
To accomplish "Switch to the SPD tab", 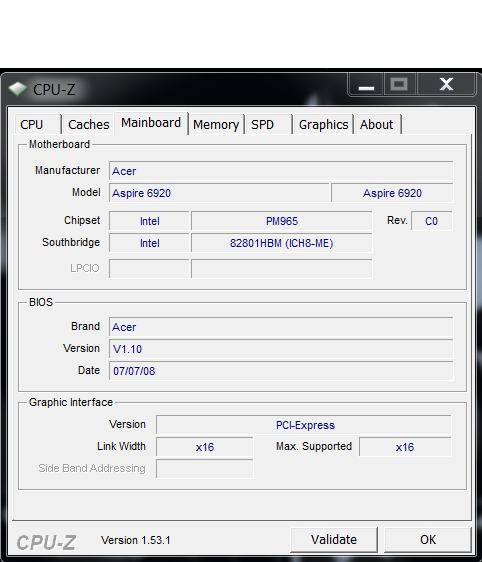I will (x=269, y=124).
